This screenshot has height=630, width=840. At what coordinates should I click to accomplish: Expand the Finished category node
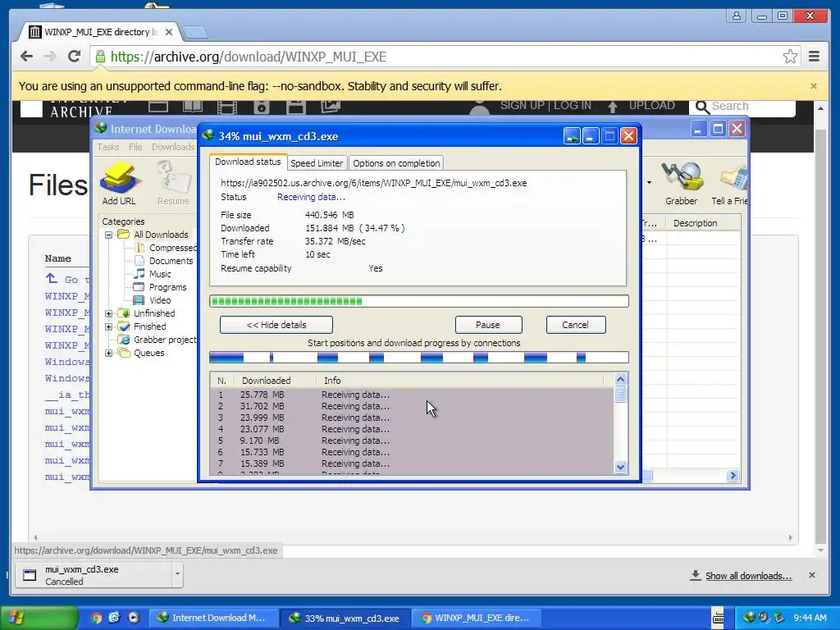109,326
